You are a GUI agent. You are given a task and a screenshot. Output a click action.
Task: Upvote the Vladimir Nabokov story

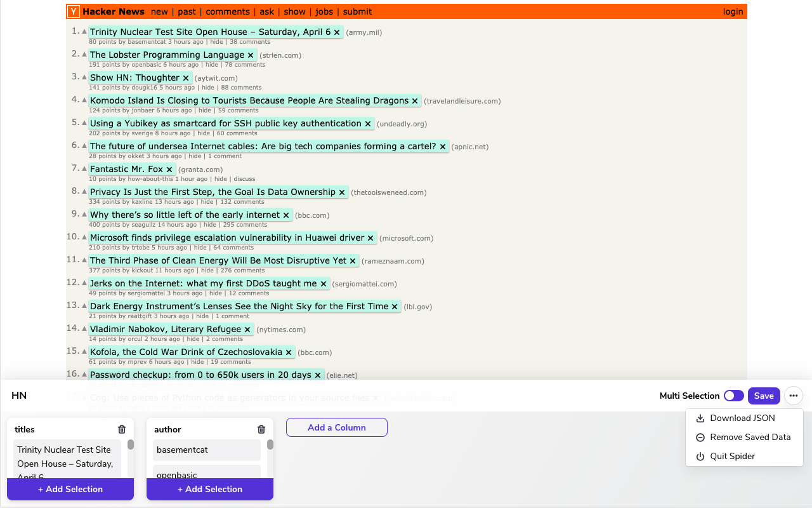tap(84, 328)
